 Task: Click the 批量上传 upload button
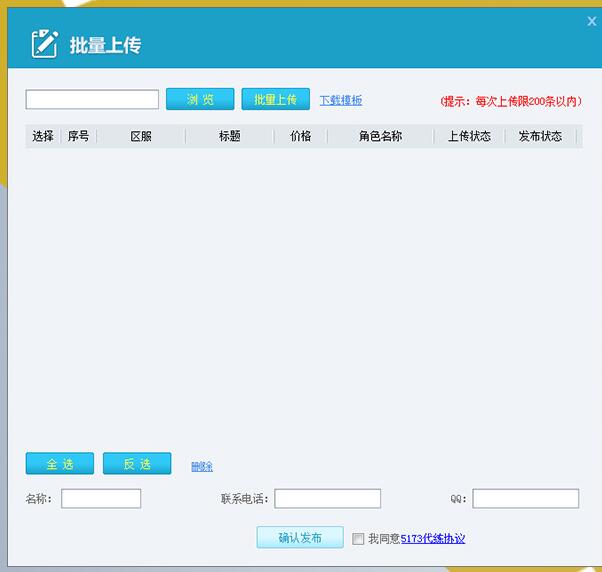click(276, 99)
